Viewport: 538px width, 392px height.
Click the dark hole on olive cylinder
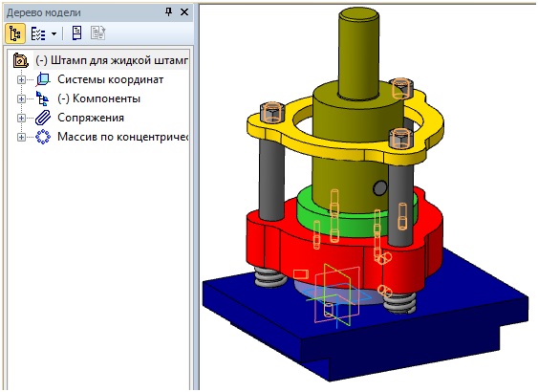pos(379,187)
